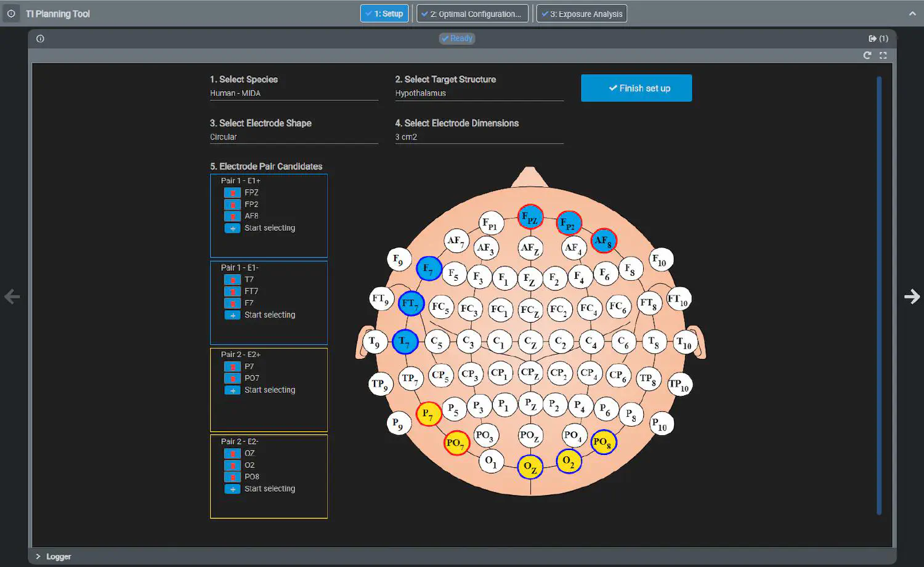The image size is (924, 567).
Task: Click the refresh icon in panel toolbar
Action: click(867, 55)
